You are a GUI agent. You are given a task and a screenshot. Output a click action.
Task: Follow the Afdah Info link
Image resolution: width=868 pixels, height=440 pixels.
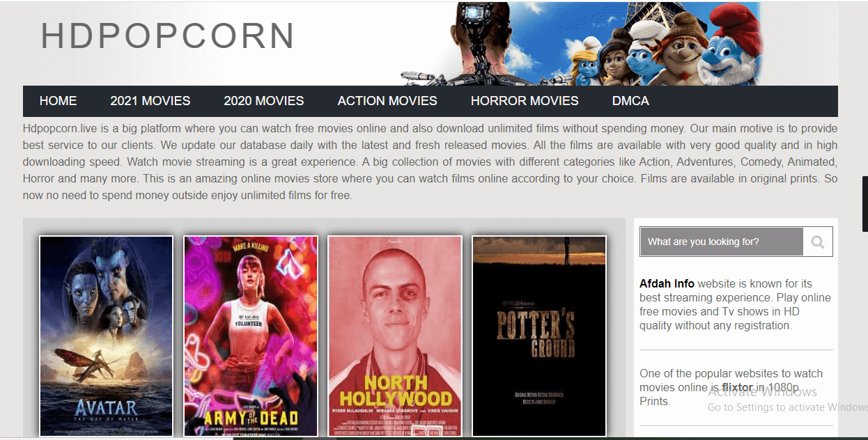click(x=667, y=284)
